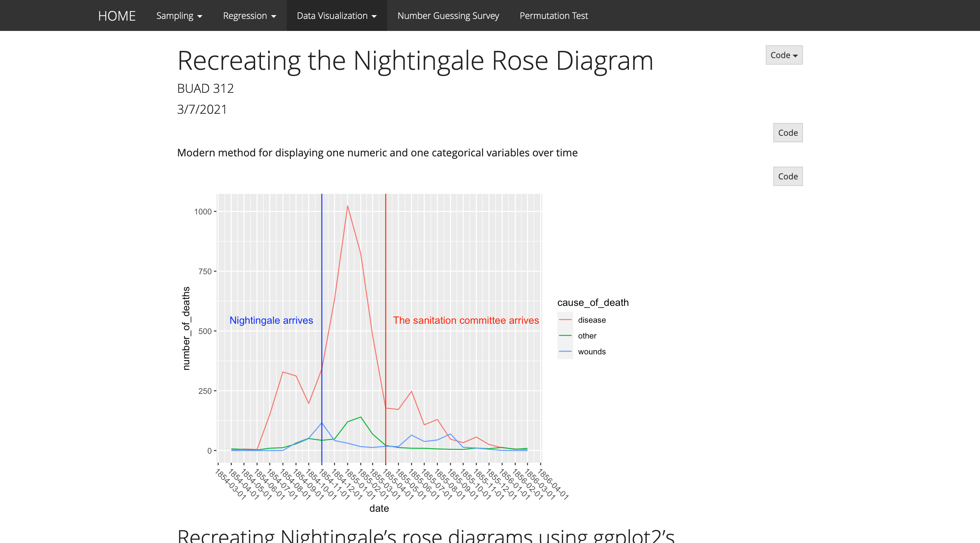Click the Nightingale arrives annotation
The image size is (980, 543).
(271, 320)
